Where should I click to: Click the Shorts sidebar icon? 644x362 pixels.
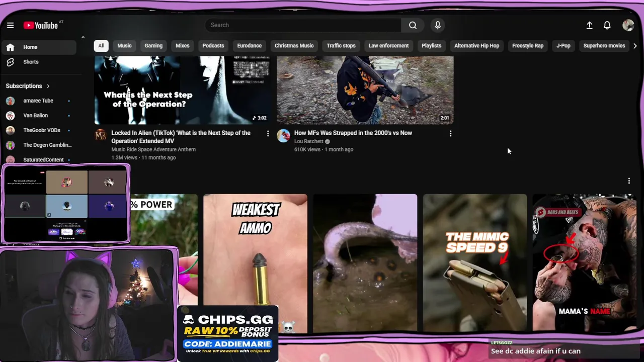coord(10,62)
